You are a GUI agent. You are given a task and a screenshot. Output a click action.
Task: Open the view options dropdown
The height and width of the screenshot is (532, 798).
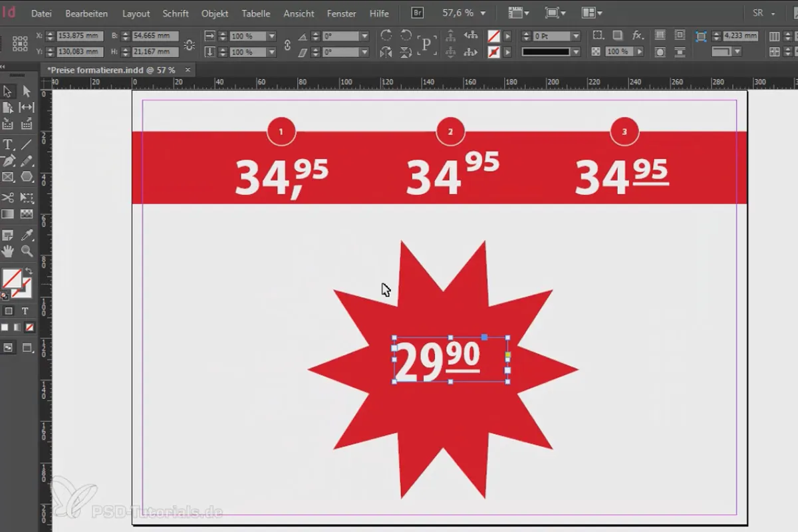tap(519, 13)
